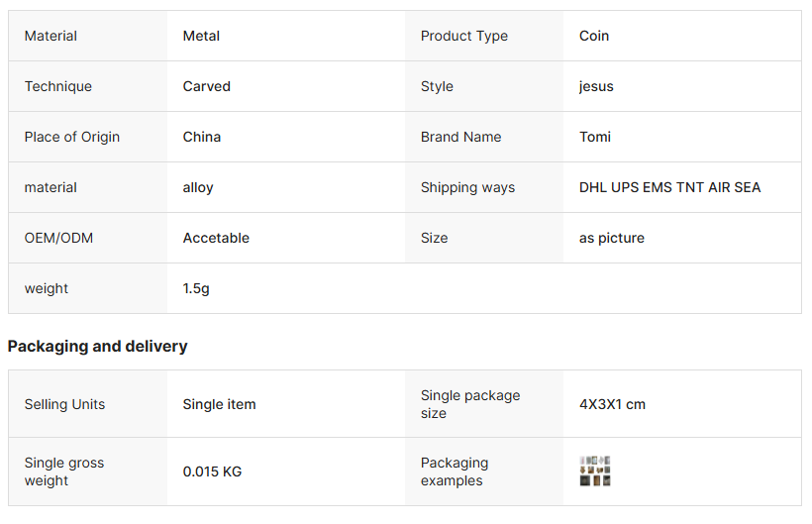Click the '4X3X1 cm' package size value
This screenshot has height=524, width=812.
[612, 404]
